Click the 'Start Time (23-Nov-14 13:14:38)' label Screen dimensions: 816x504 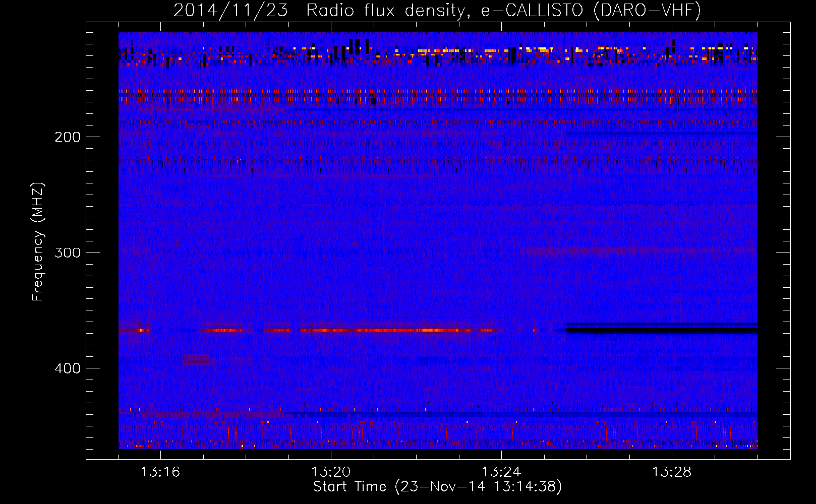[437, 487]
